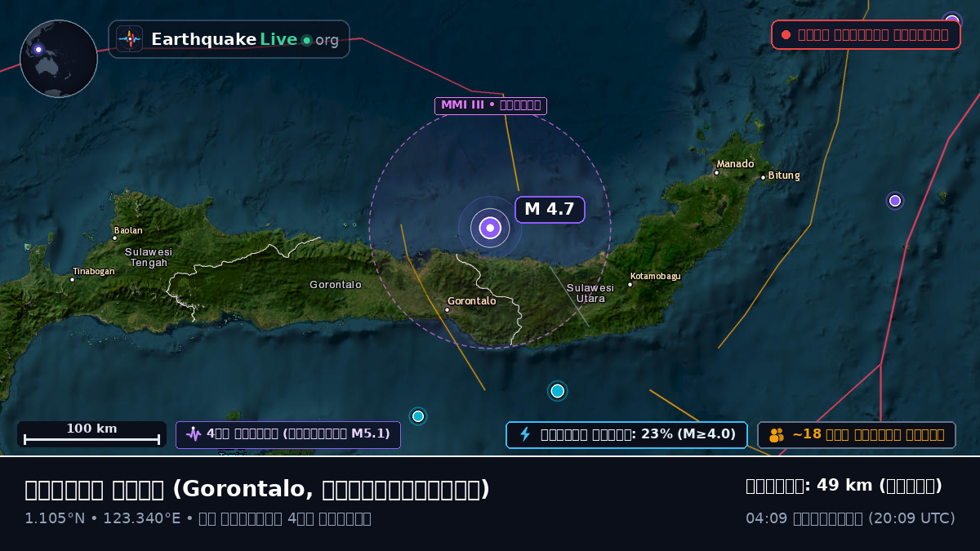Click the EarthquakeLive compass logo icon

129,39
